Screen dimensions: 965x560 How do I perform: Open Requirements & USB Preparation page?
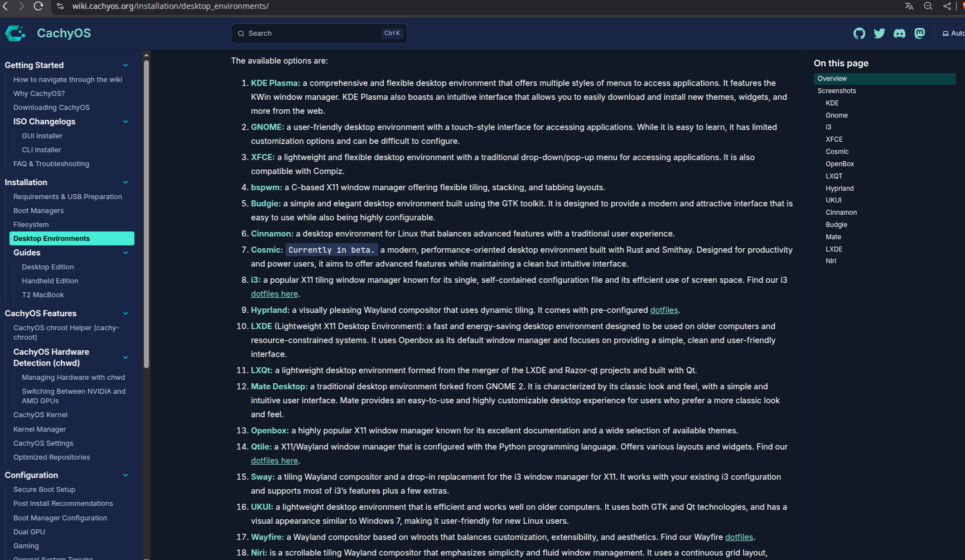[x=67, y=197]
